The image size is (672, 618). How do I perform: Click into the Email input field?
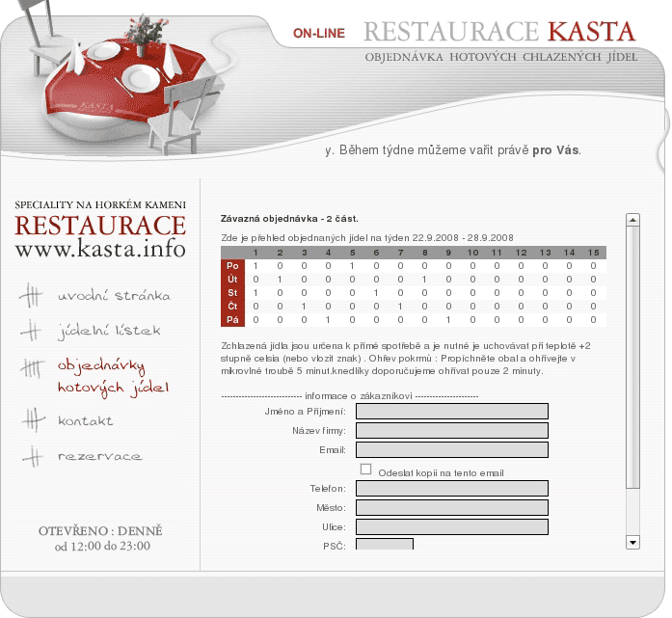452,449
